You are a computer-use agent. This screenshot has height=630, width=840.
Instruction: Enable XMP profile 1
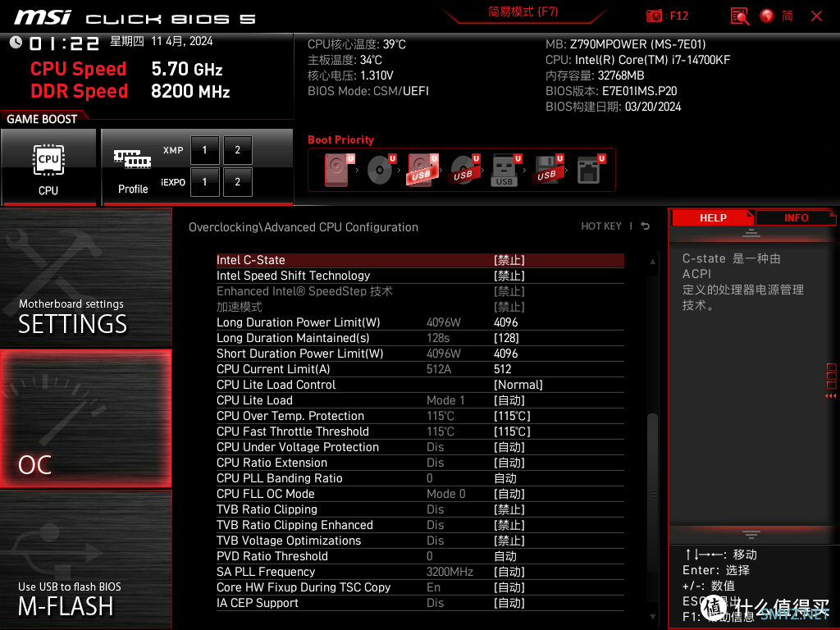[x=204, y=150]
